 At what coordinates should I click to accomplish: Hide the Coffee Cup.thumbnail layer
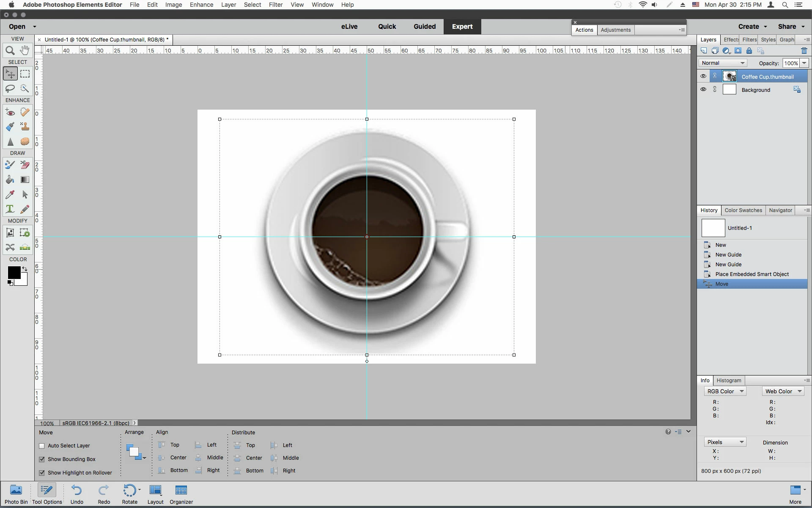click(703, 76)
